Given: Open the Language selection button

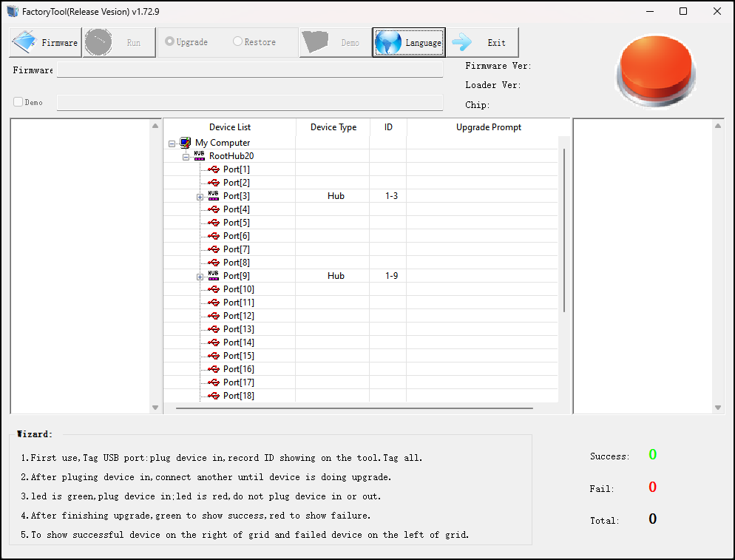Looking at the screenshot, I should click(409, 42).
